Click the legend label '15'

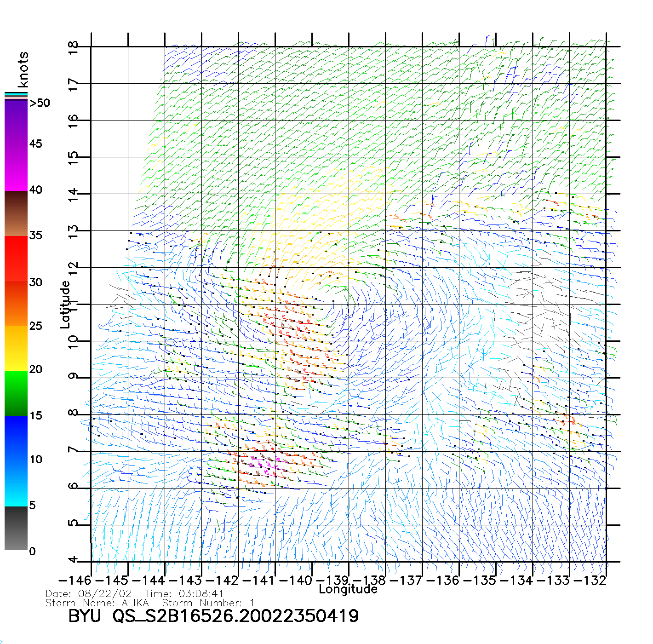35,415
